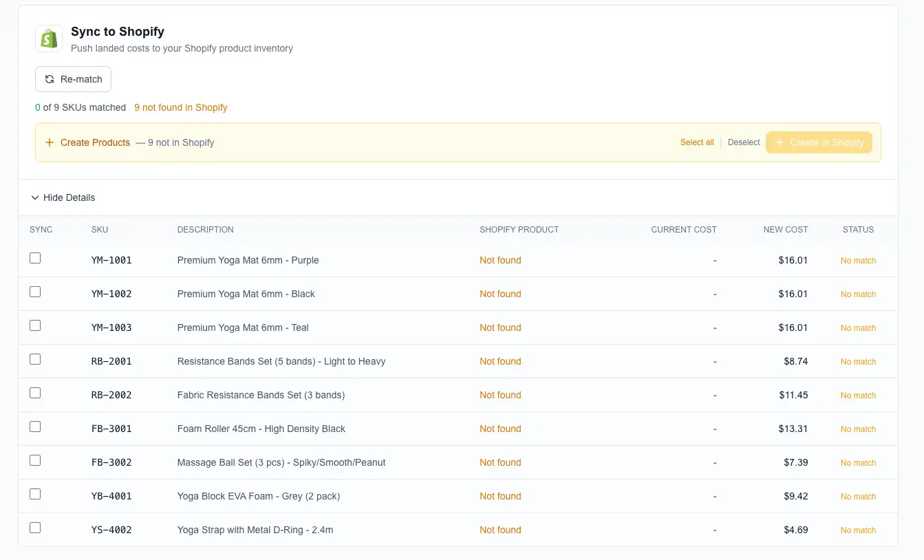The image size is (924, 560).
Task: Click No match status for YM-1001
Action: (858, 261)
